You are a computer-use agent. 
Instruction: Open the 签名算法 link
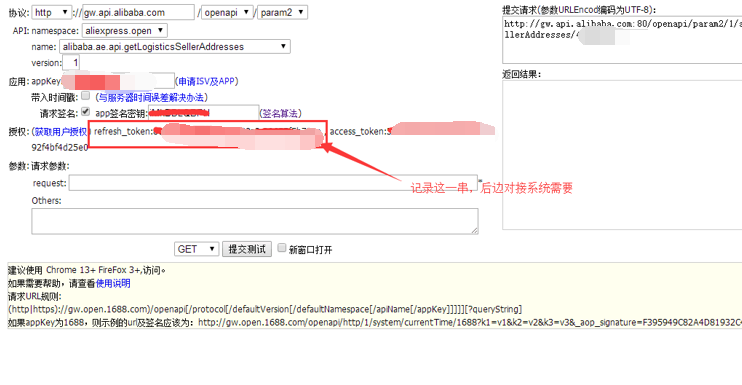click(x=280, y=114)
